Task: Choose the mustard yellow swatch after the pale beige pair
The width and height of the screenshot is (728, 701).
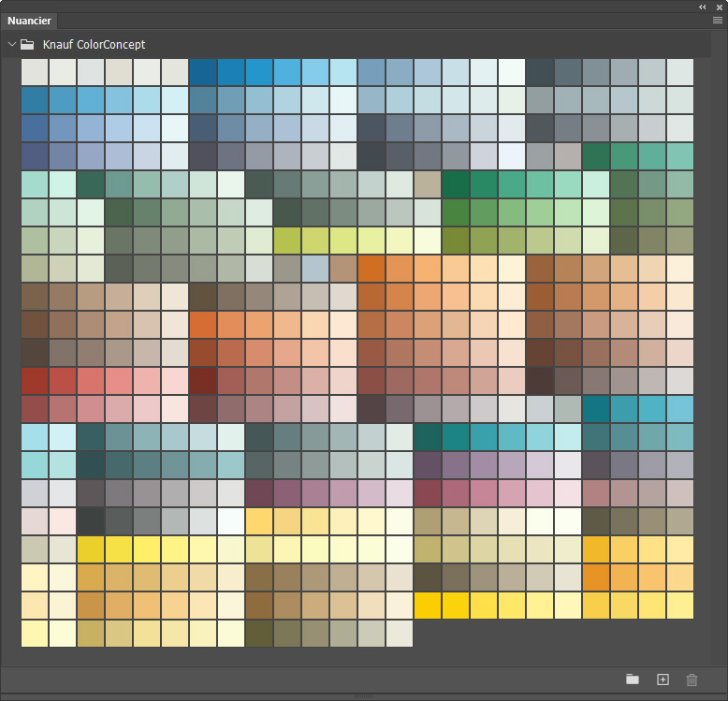Action: 91,549
